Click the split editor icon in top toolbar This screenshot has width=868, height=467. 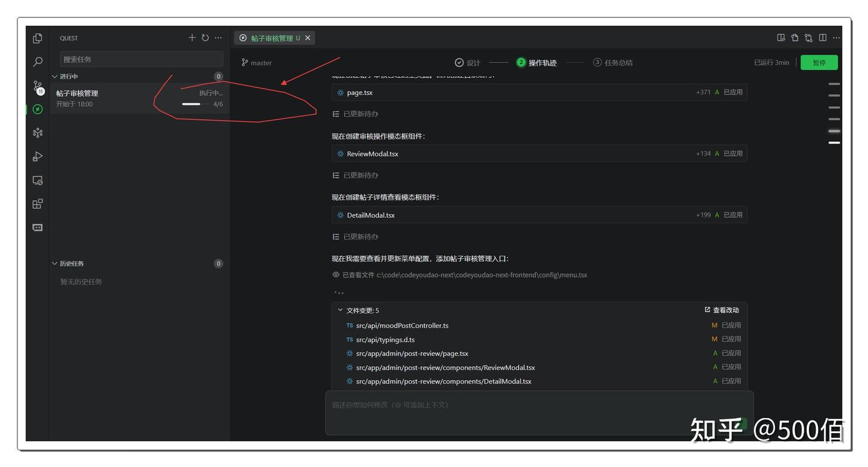point(823,37)
